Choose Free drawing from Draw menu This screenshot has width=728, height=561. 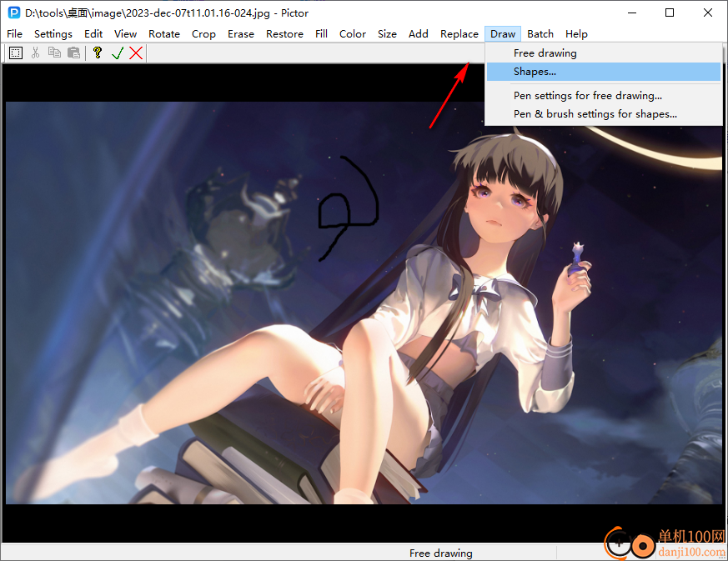[604, 53]
